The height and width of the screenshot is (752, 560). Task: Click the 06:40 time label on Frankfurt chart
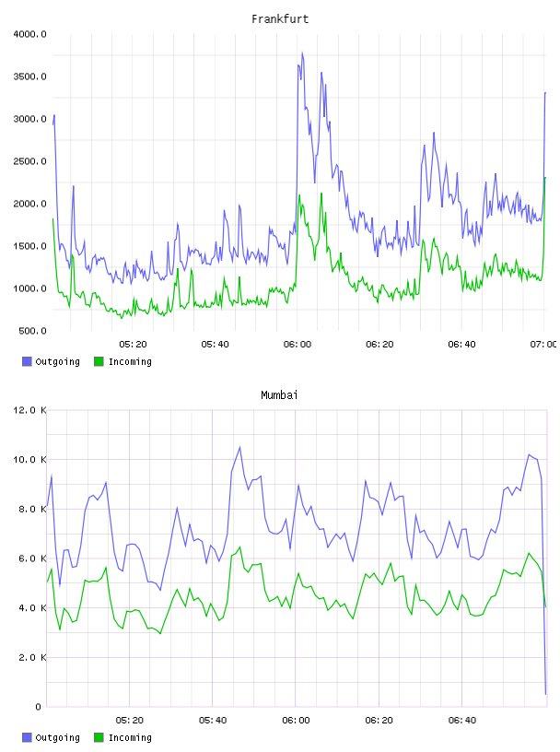click(x=461, y=345)
